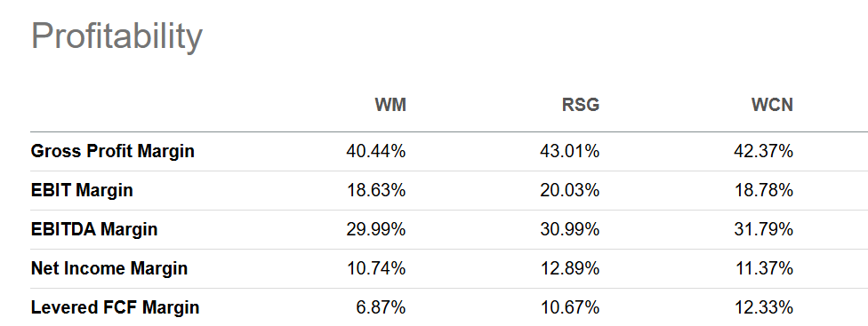Click WCN EBITDA margin value 31.79%

point(763,229)
